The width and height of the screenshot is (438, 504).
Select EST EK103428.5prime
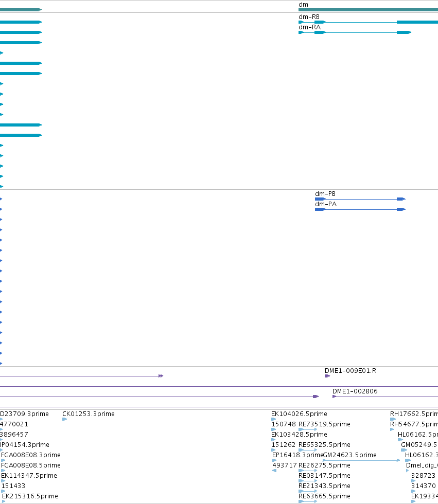299,435
